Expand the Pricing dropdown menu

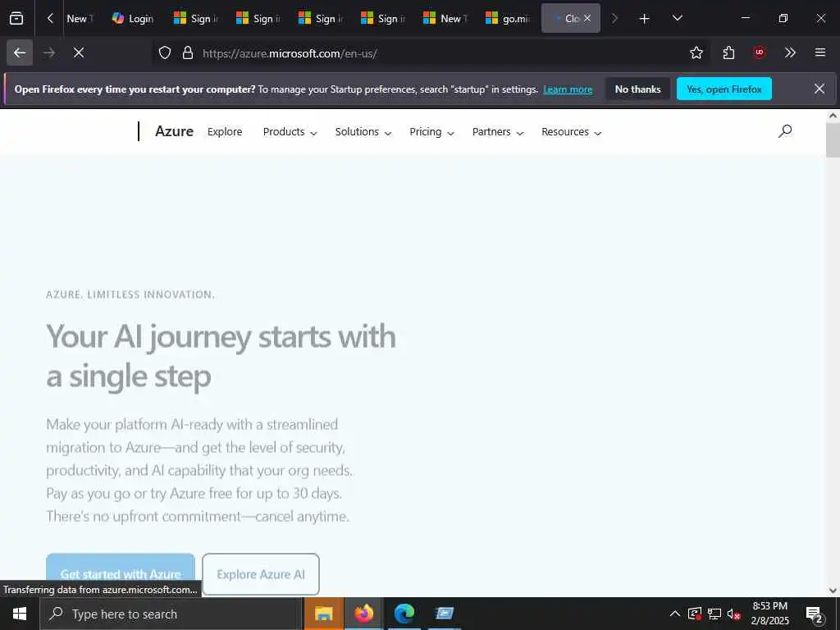coord(431,132)
